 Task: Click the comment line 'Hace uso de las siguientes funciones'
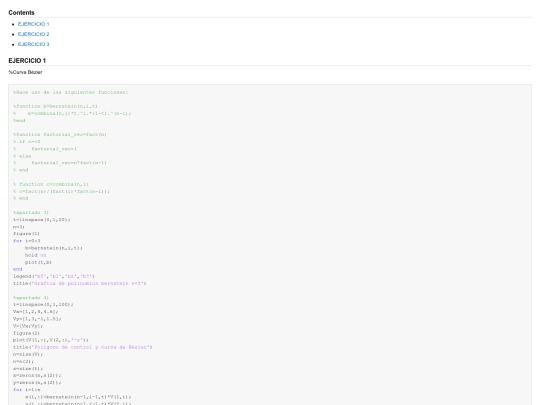71,92
